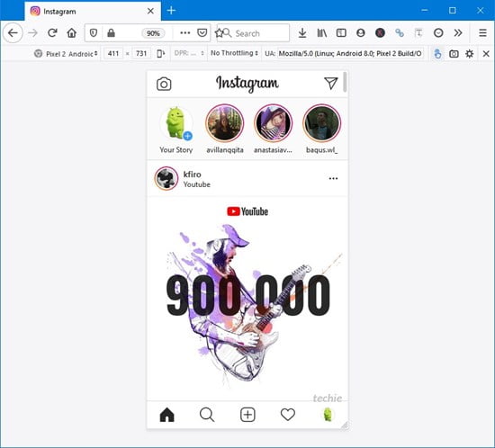495x448 pixels.
Task: Click the browser forward arrow
Action: 32,32
